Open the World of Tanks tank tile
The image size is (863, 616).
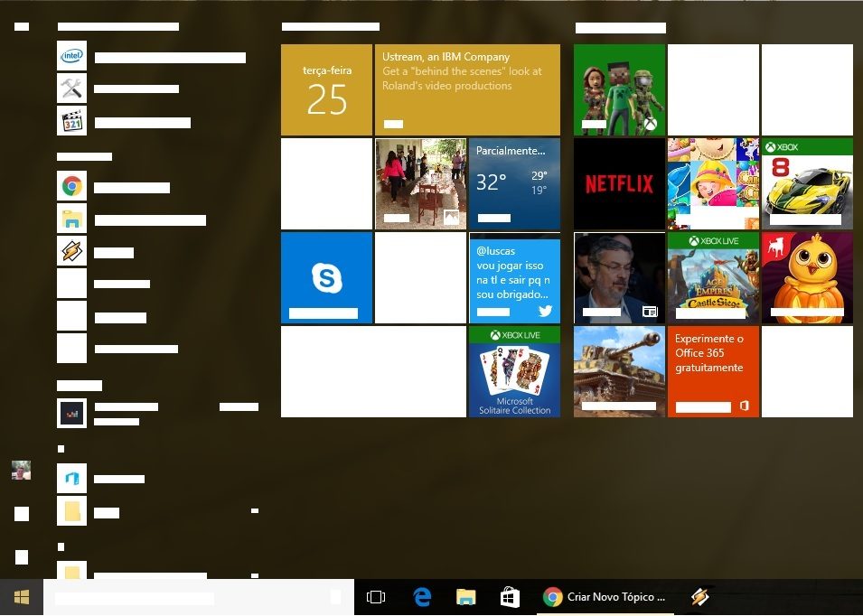(619, 372)
